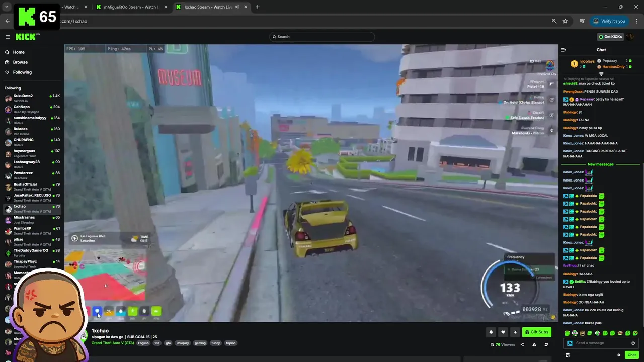
Task: Toggle stream notifications bell icon
Action: (x=491, y=332)
